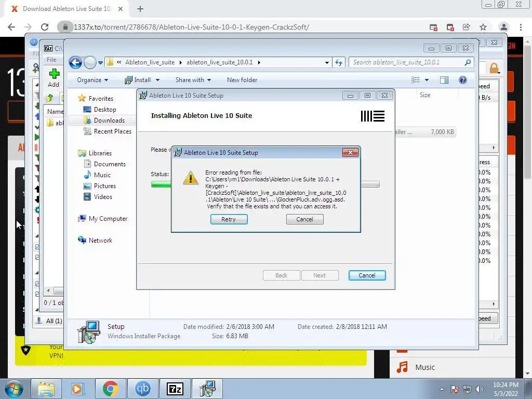Click the Install toolbar button
Image resolution: width=532 pixels, height=399 pixels.
coord(138,80)
